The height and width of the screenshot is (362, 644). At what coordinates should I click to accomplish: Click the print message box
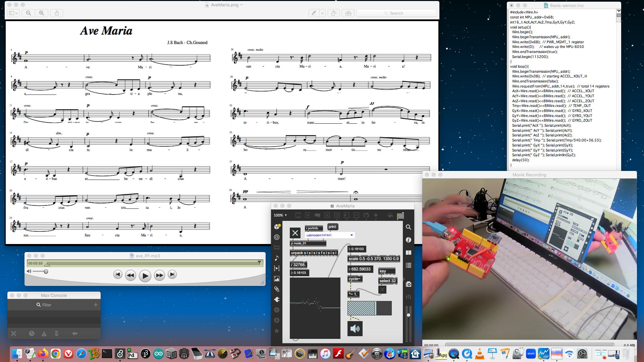[x=332, y=227]
